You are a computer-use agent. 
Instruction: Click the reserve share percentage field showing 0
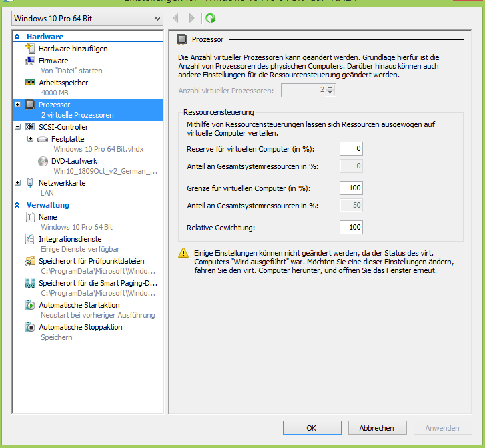(x=351, y=166)
